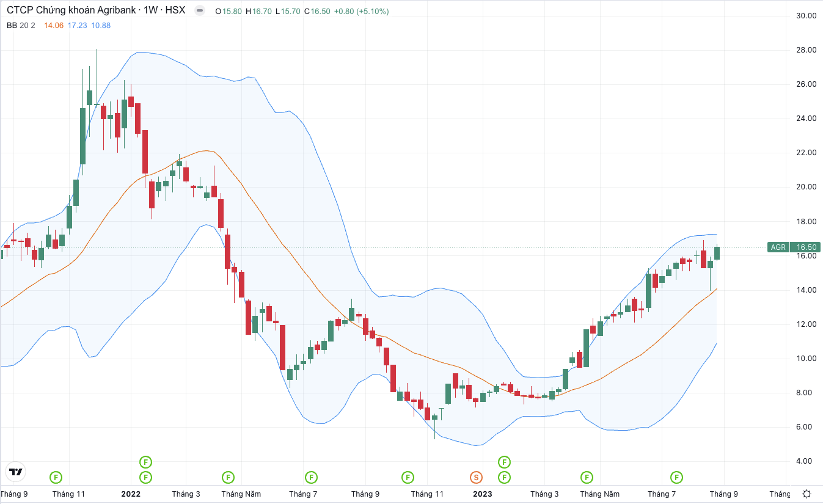
Task: Select the BB 20 2 indicator legend
Action: [x=21, y=25]
